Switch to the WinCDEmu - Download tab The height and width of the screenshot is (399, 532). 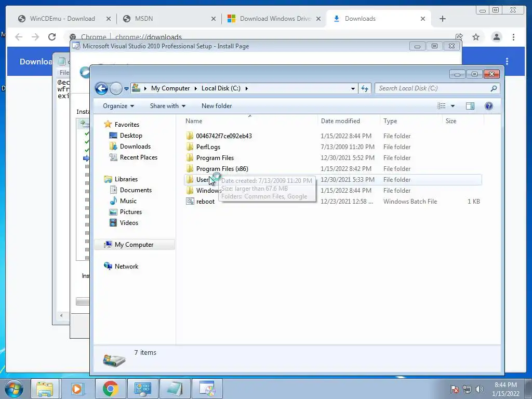point(62,19)
